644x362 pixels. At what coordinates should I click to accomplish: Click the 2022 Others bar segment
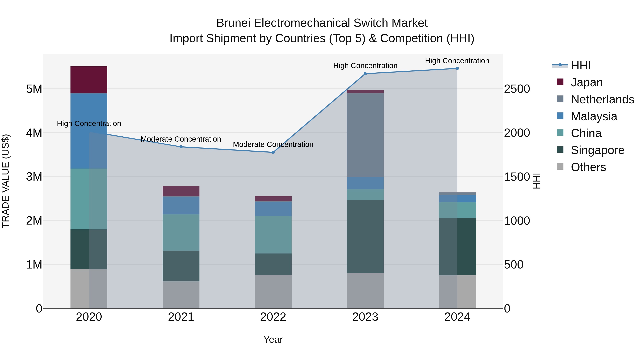(273, 292)
